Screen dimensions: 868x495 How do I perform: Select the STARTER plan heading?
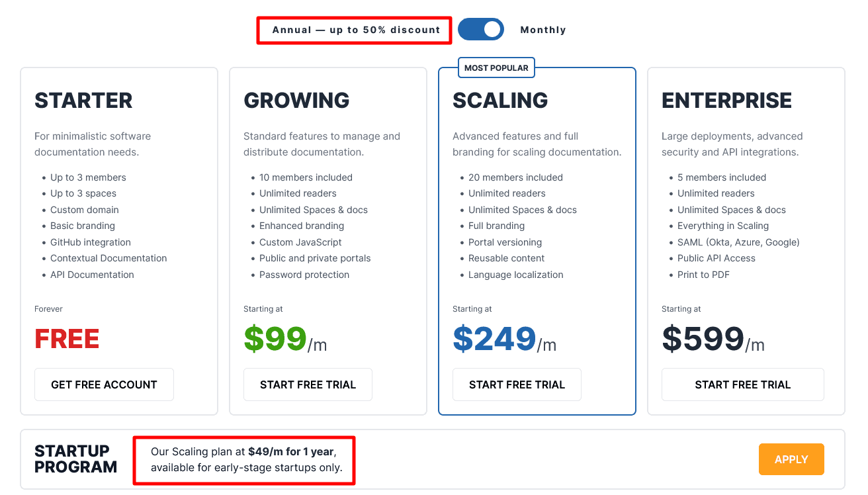83,101
